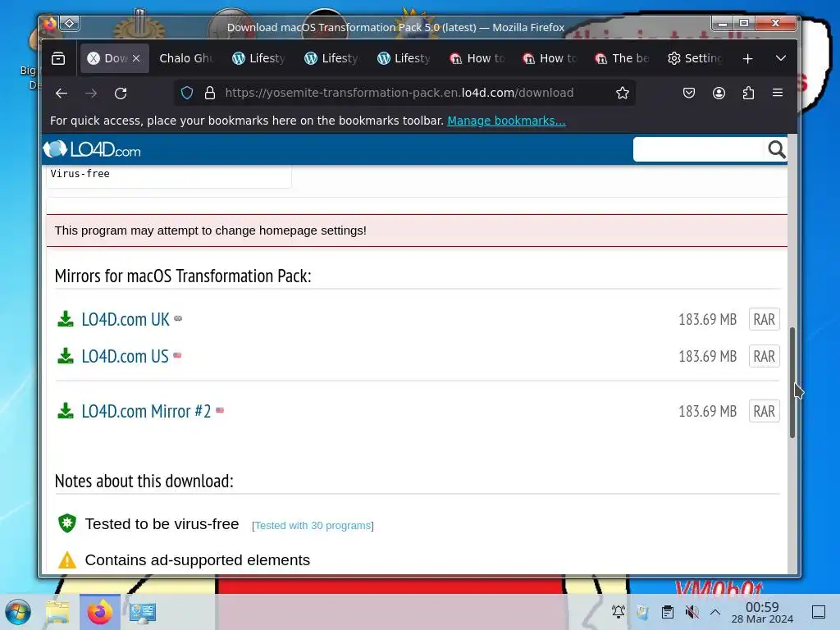Open Extensions puzzle icon
This screenshot has width=840, height=630.
[x=748, y=93]
